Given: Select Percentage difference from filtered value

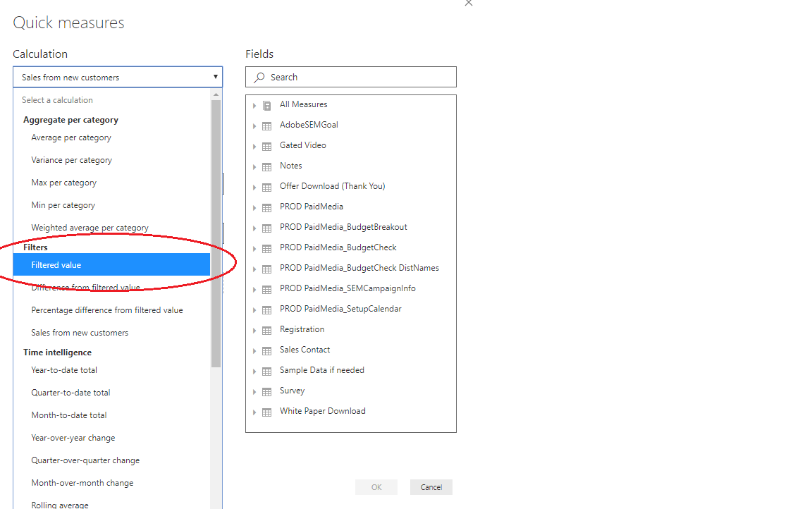Looking at the screenshot, I should (107, 310).
